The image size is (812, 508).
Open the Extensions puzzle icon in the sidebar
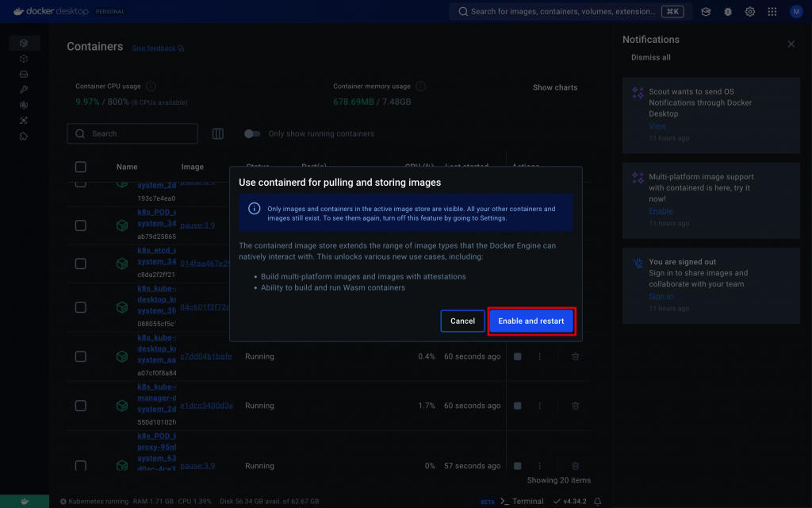coord(24,137)
